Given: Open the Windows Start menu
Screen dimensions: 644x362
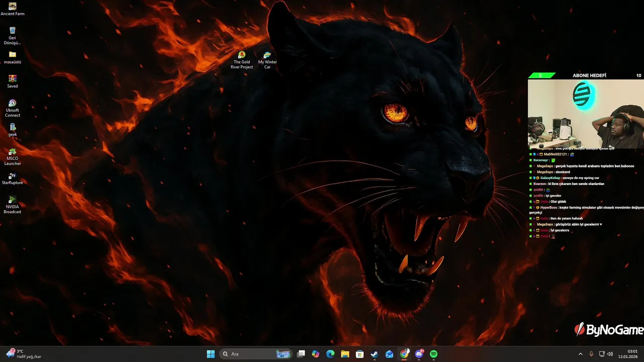Looking at the screenshot, I should coord(211,354).
